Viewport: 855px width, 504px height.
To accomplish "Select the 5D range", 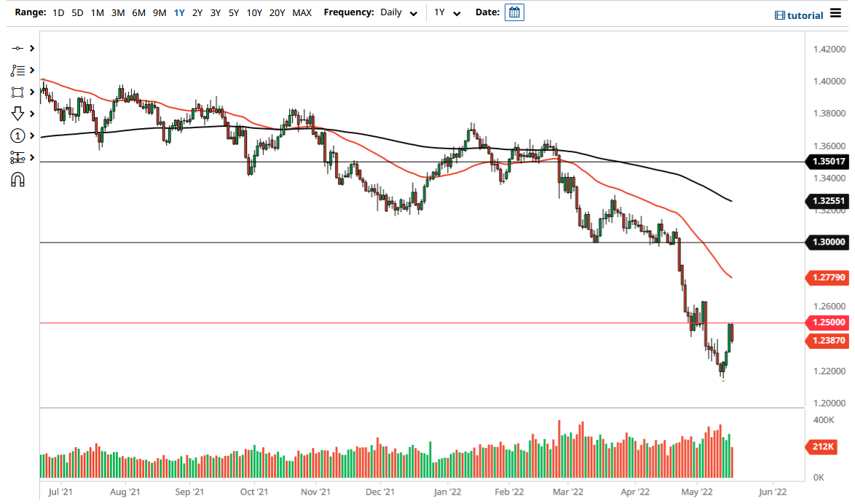I will click(77, 12).
